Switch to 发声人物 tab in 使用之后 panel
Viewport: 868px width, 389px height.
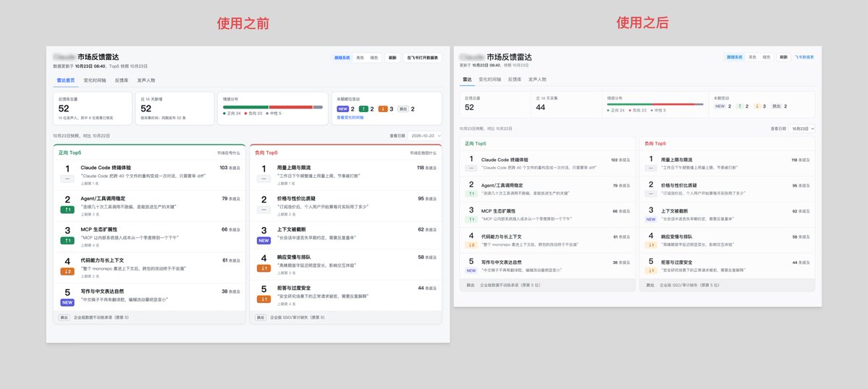click(x=537, y=80)
